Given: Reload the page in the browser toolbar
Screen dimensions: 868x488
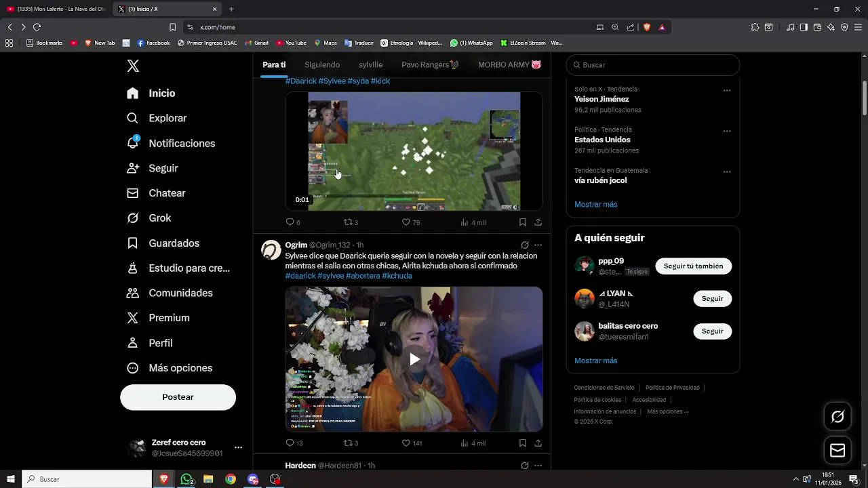Looking at the screenshot, I should 37,27.
